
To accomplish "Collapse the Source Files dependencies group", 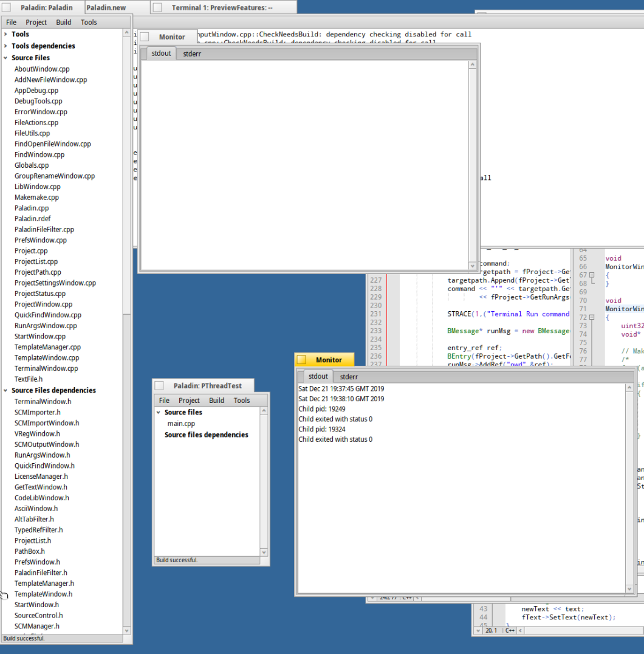I will coord(5,390).
